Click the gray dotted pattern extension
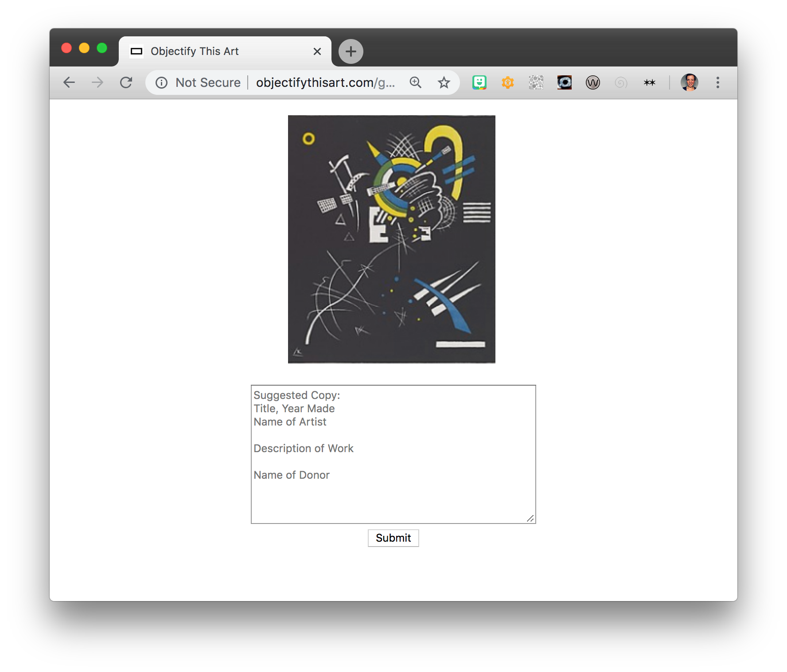Image resolution: width=787 pixels, height=672 pixels. click(536, 82)
